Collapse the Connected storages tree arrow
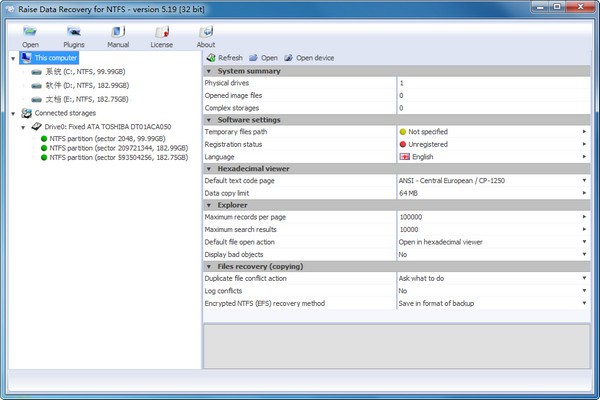 [13, 114]
